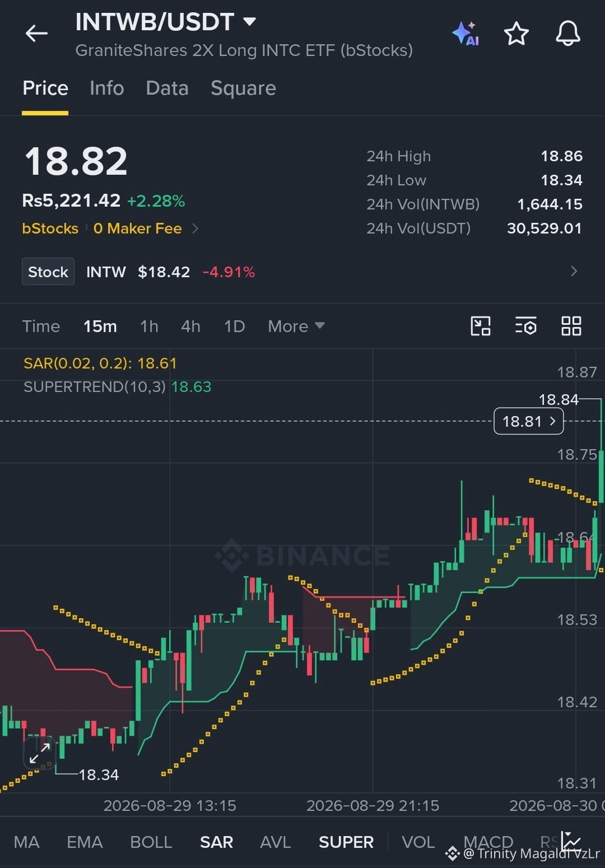Image resolution: width=605 pixels, height=868 pixels.
Task: Select the 15m chart interval
Action: [x=100, y=326]
